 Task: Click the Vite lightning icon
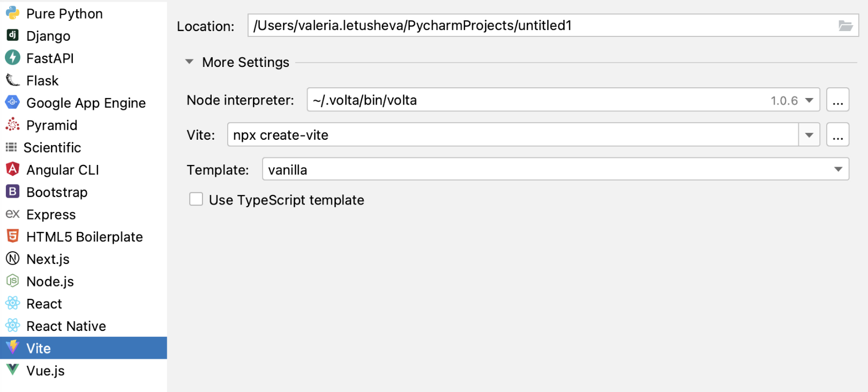click(12, 347)
